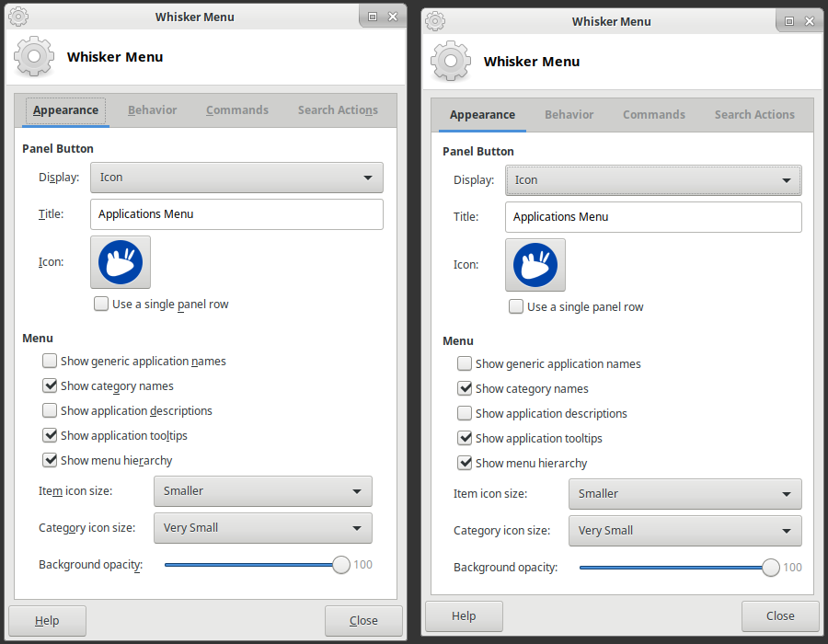Open 'Category icon size' dropdown in left window

262,528
